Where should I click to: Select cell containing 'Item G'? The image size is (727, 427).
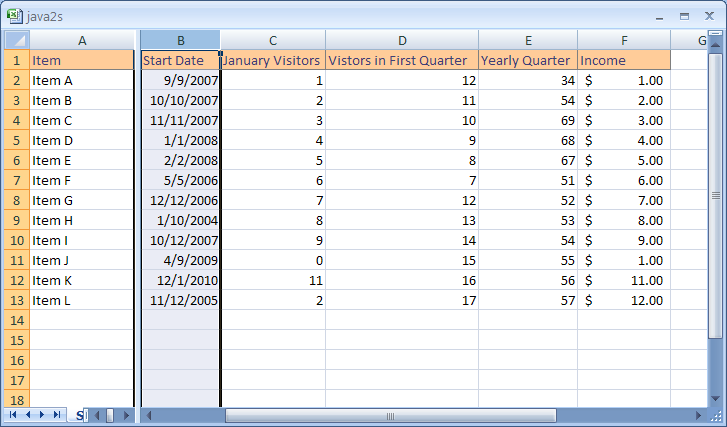tap(81, 200)
